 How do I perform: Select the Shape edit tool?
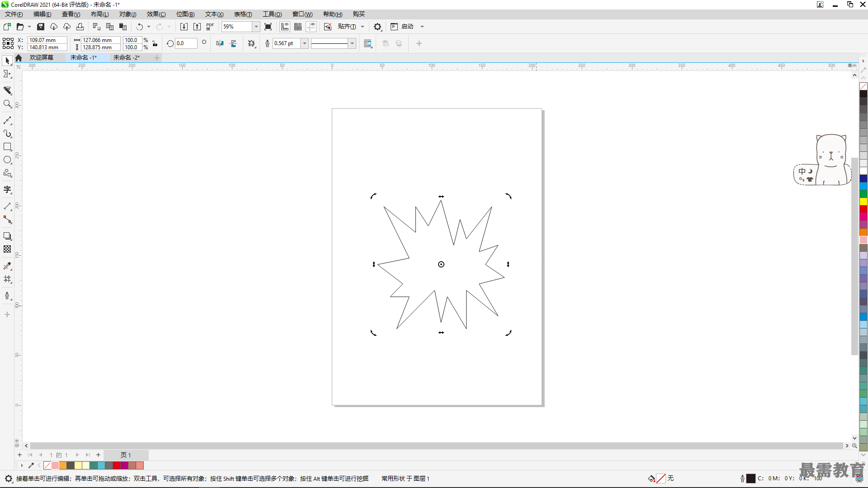pyautogui.click(x=7, y=74)
